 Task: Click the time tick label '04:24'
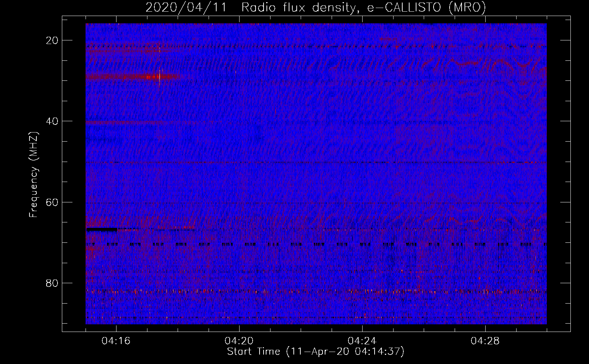point(362,341)
